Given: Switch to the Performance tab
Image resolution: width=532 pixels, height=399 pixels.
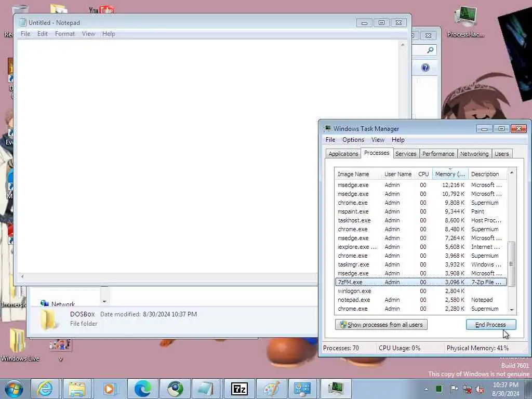Looking at the screenshot, I should 438,154.
